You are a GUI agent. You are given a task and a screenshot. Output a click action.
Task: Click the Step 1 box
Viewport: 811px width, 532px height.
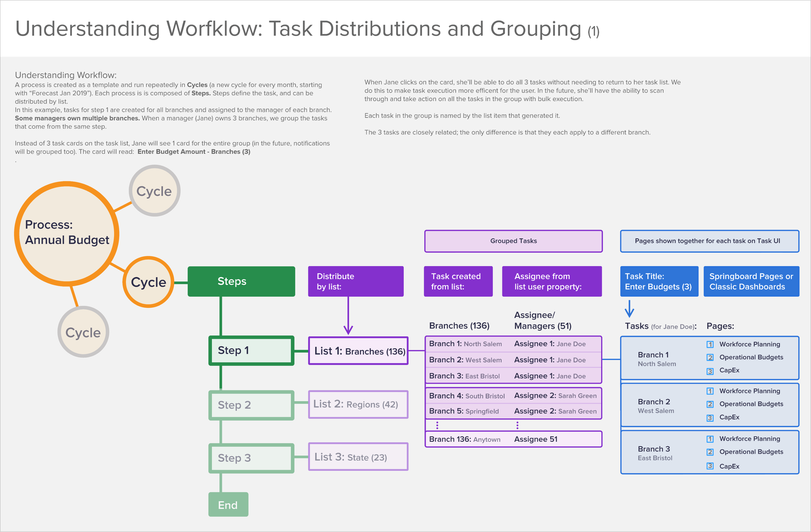pyautogui.click(x=251, y=350)
